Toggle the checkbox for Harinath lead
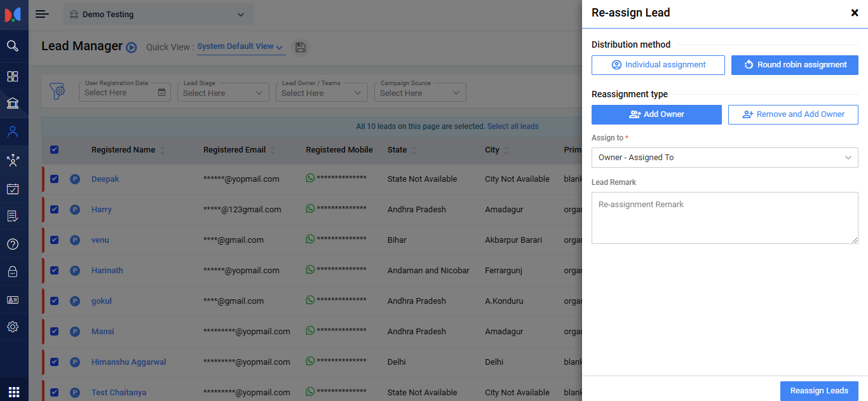Screen dimensions: 868x401 (54, 271)
